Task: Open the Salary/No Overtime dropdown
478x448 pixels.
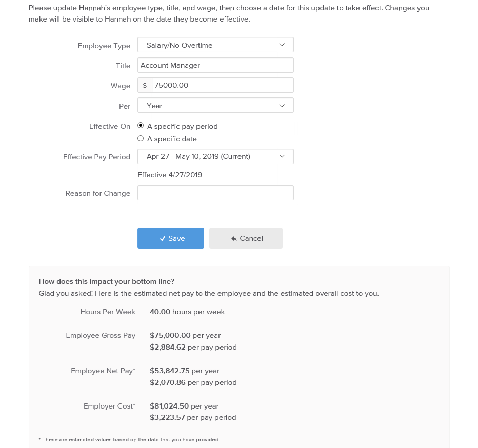Action: [215, 45]
